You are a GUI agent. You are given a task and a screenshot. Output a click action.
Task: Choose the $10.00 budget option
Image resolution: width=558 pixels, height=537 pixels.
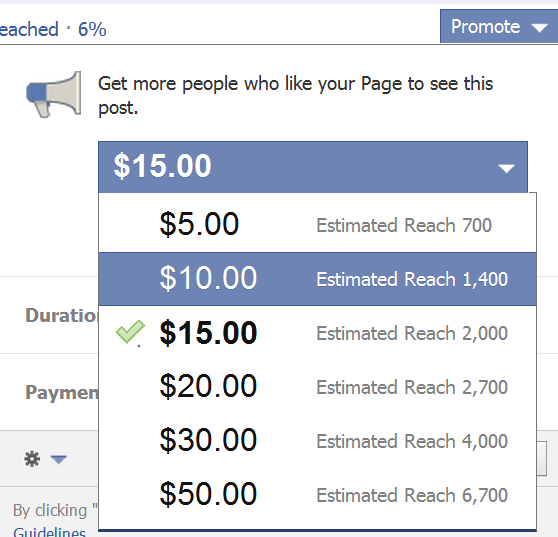click(317, 279)
